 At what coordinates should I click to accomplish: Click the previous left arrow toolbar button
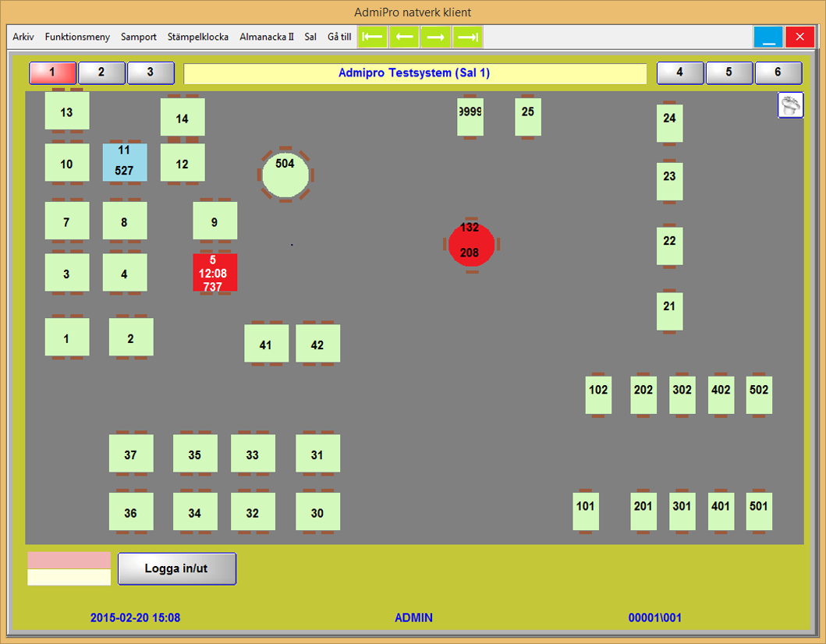(404, 37)
